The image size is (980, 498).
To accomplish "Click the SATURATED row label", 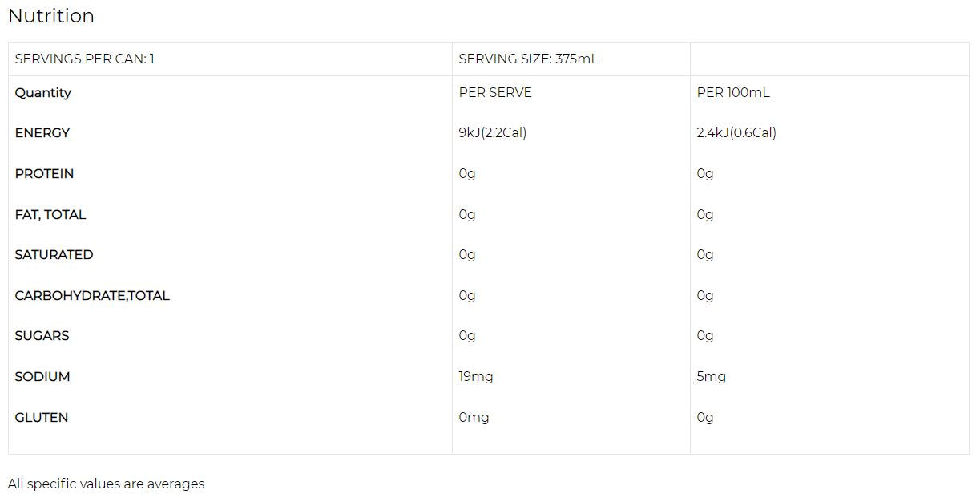I will pos(54,255).
